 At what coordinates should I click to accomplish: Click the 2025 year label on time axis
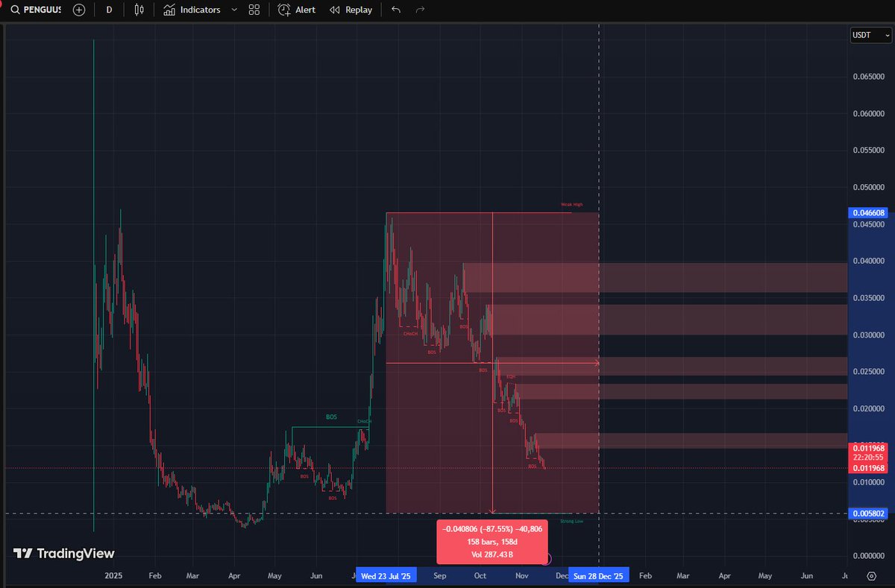tap(113, 576)
